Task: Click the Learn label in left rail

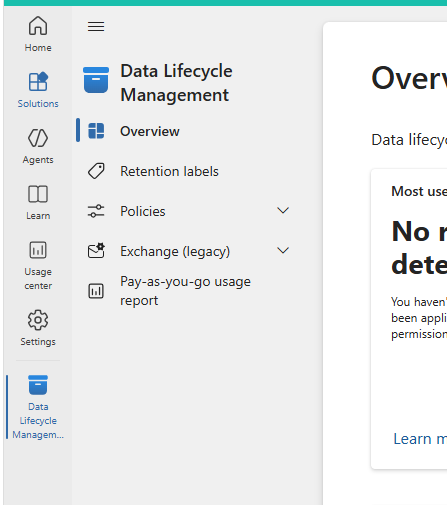Action: point(38,216)
